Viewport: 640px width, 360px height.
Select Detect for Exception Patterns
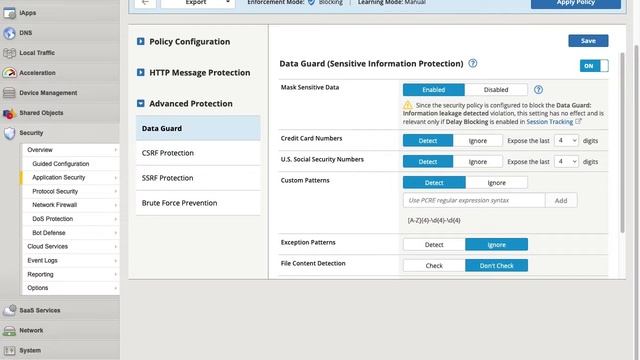(x=434, y=244)
